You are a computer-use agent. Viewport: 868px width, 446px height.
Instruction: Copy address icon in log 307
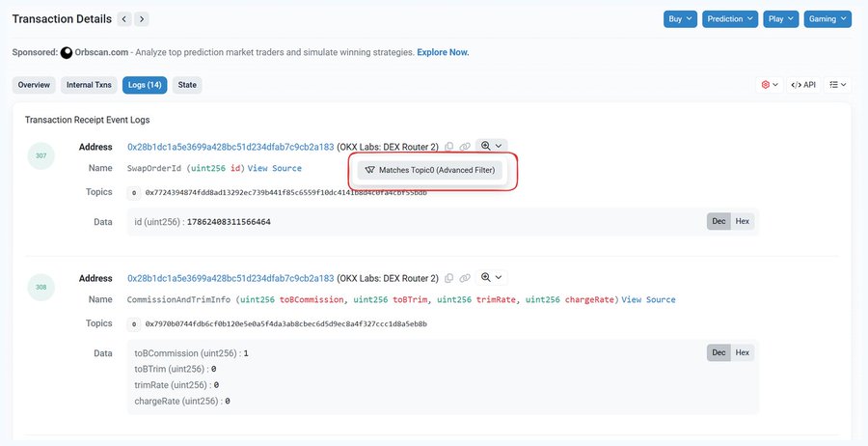[x=449, y=147]
